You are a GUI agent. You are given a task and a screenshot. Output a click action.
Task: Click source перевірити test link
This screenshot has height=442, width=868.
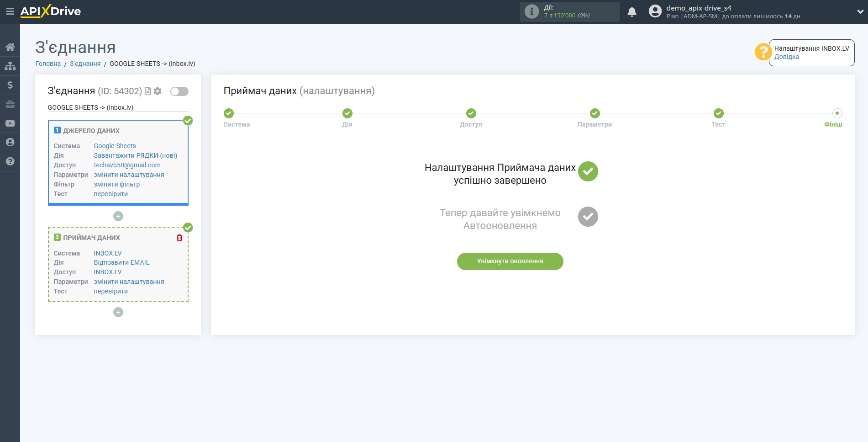pos(110,194)
